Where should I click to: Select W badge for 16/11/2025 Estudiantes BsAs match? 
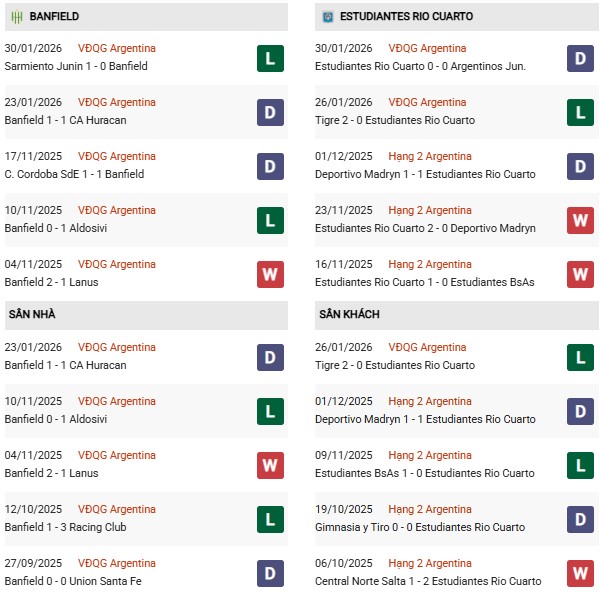click(580, 274)
